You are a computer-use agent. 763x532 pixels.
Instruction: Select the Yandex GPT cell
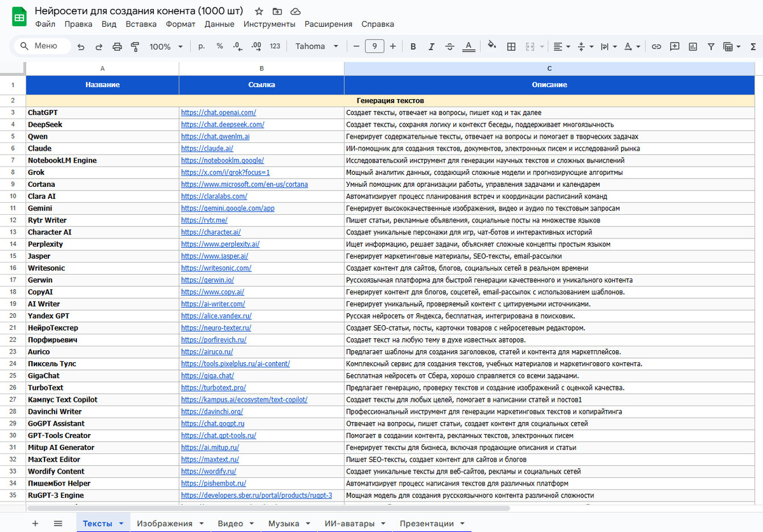point(102,316)
